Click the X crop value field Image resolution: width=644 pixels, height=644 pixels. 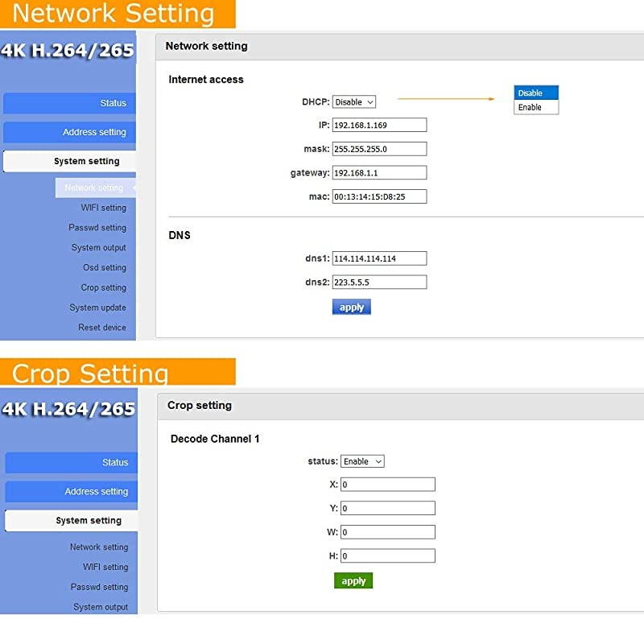pyautogui.click(x=387, y=485)
